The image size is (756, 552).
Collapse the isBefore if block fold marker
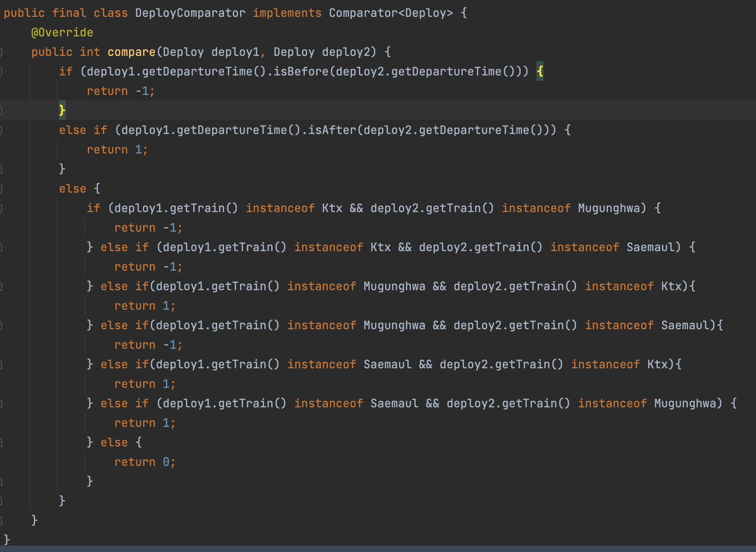(x=1, y=71)
